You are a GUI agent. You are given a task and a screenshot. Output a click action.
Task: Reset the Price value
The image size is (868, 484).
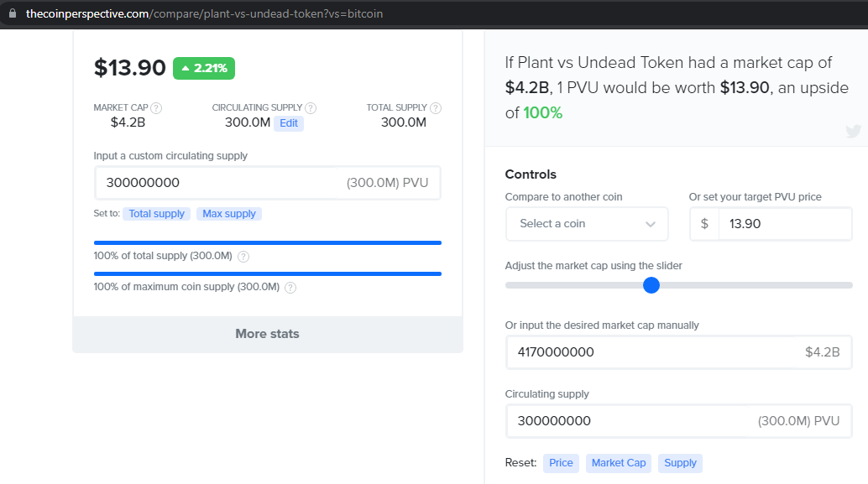click(x=561, y=463)
